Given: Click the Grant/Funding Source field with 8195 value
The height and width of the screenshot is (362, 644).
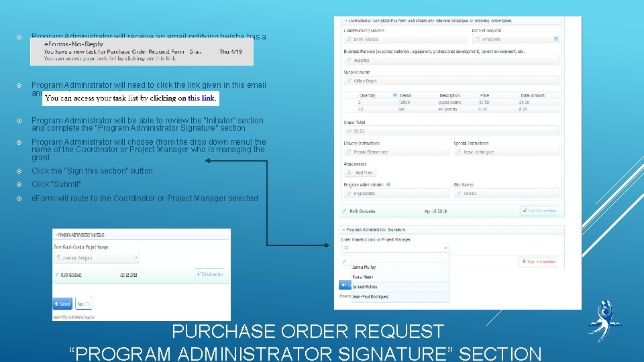Looking at the screenshot, I should click(406, 39).
